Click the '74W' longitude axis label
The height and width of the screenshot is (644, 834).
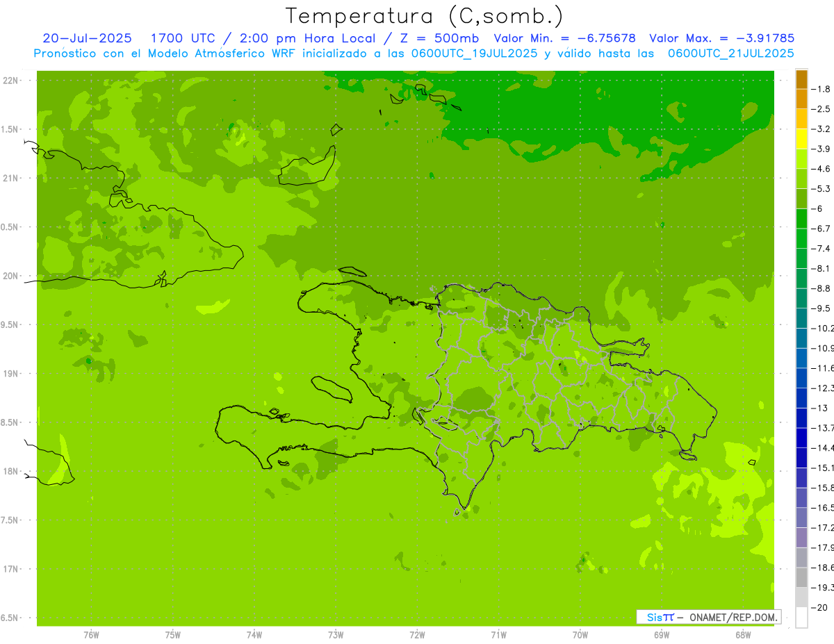[x=254, y=635]
